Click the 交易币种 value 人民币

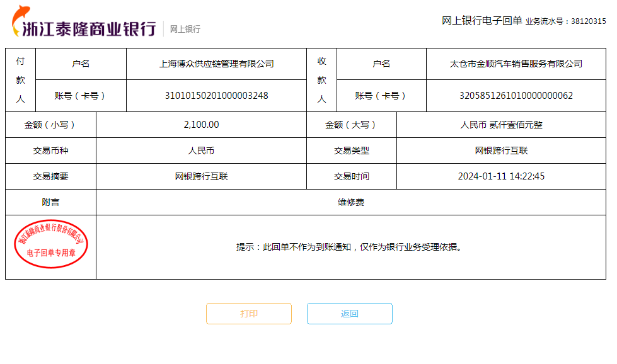coord(201,151)
